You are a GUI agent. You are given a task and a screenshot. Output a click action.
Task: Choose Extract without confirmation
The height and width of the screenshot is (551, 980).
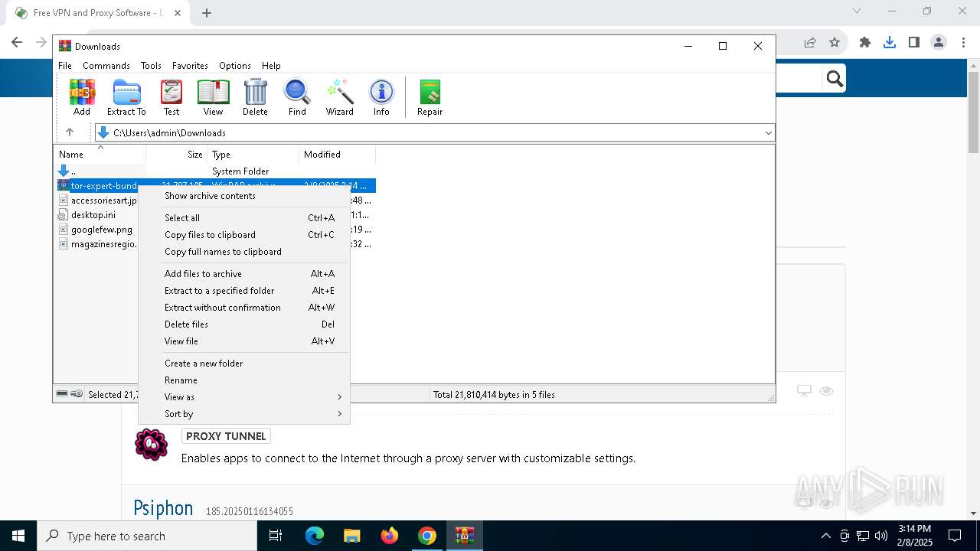click(x=243, y=308)
